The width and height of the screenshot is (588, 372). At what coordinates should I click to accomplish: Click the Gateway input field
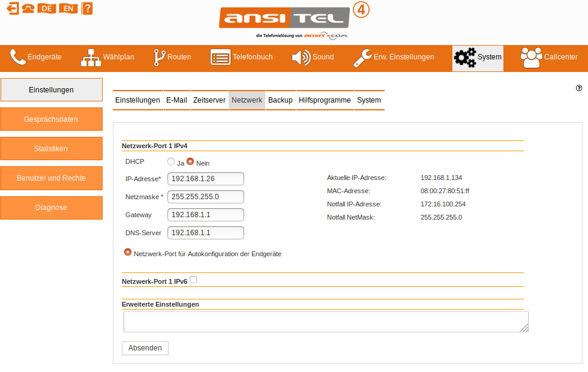coord(205,214)
